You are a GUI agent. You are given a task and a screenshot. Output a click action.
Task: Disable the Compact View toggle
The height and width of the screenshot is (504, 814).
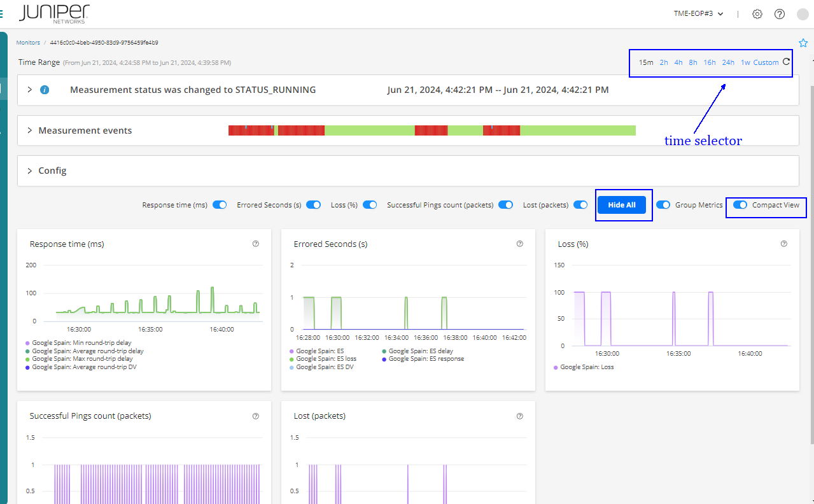point(740,205)
